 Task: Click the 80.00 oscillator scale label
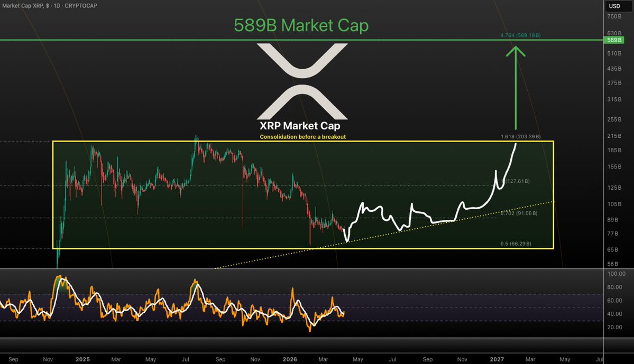click(614, 287)
